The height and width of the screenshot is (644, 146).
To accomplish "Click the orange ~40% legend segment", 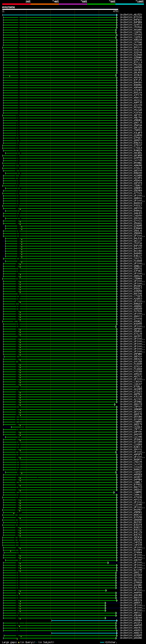I will (45, 4).
